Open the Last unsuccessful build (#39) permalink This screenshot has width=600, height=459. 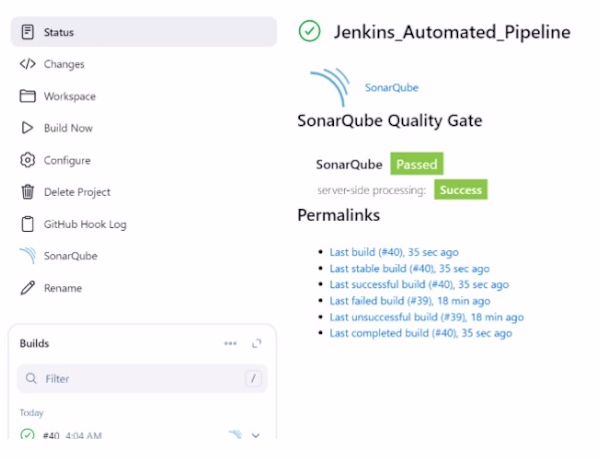[x=427, y=317]
